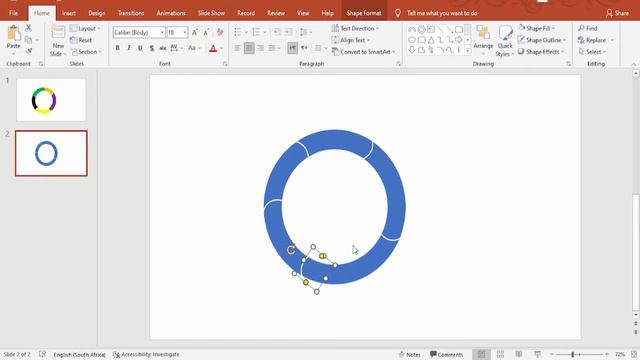
Task: Select the Right Arrow shape in gallery
Action: tap(459, 40)
